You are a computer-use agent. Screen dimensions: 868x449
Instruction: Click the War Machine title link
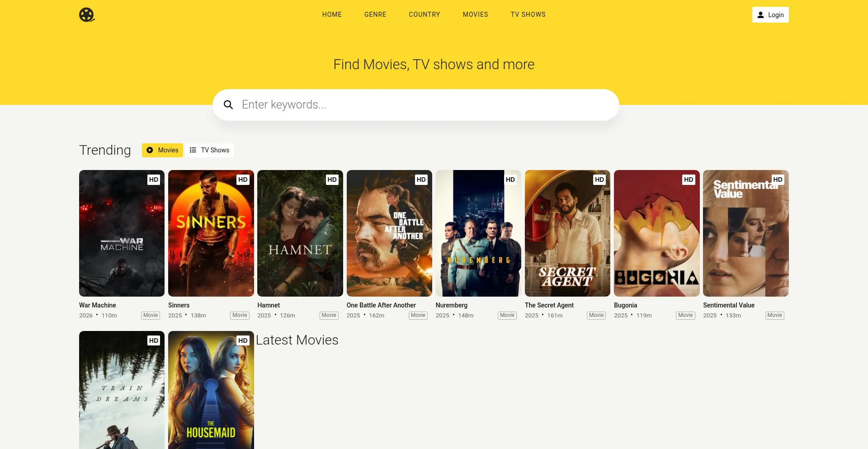click(98, 305)
